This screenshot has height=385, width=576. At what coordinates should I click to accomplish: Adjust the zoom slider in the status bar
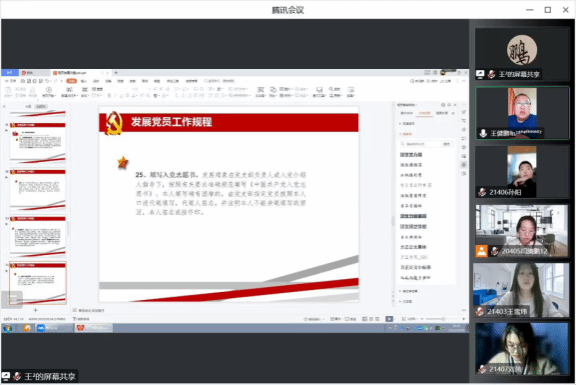(443, 319)
